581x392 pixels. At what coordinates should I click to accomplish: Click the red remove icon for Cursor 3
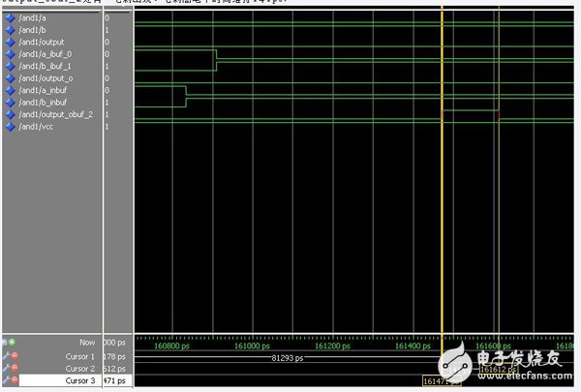click(14, 381)
